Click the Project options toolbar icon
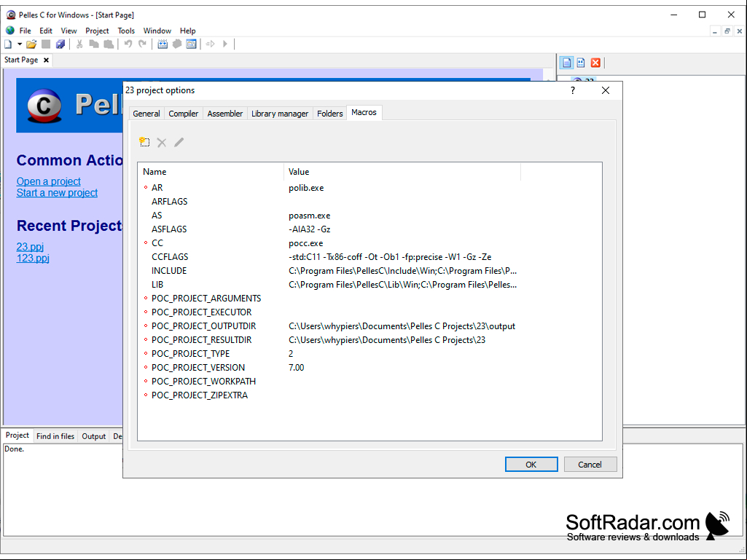 (192, 44)
